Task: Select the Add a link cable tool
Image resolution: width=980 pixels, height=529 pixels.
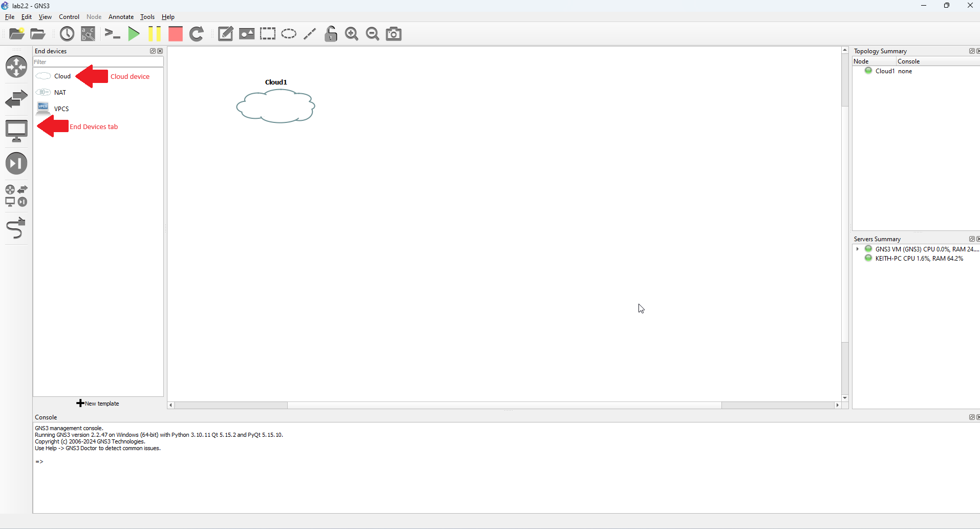Action: coord(16,228)
